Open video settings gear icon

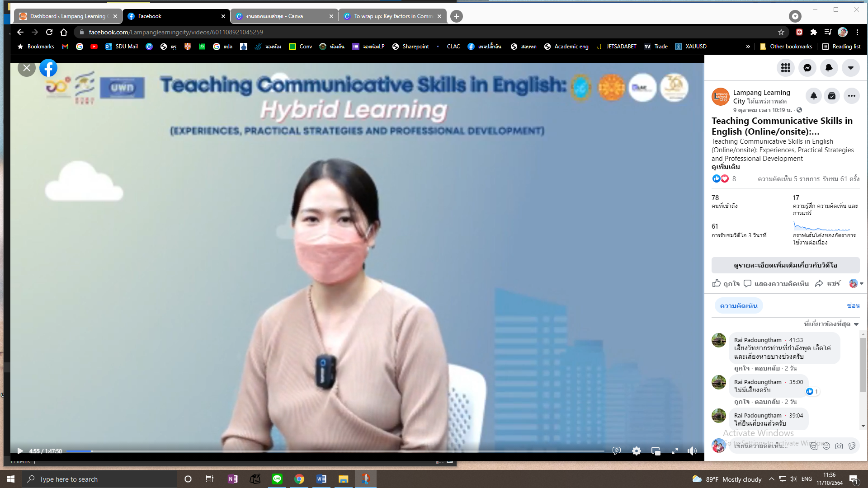pos(637,451)
